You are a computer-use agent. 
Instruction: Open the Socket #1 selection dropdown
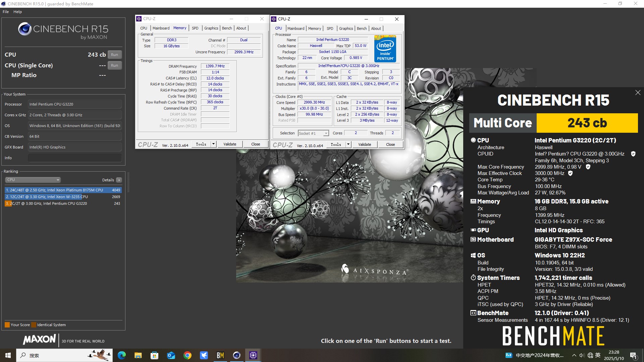tap(313, 133)
